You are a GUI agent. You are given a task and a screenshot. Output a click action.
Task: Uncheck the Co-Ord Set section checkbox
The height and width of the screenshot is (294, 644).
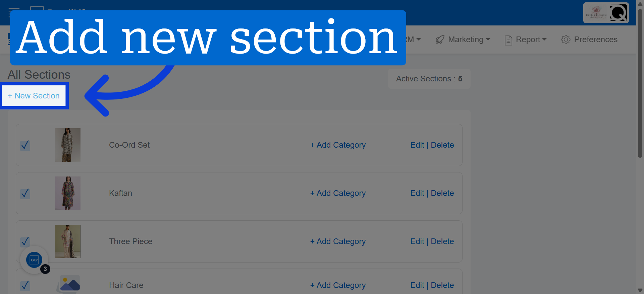25,145
